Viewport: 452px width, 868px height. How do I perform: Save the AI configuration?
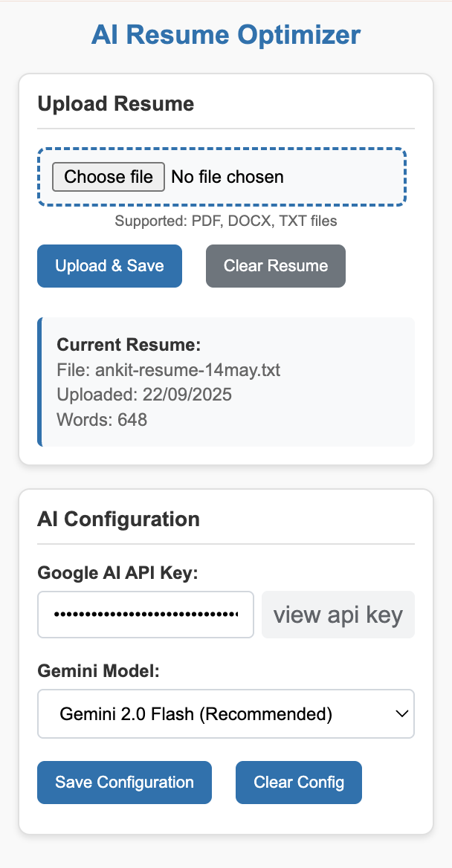pyautogui.click(x=124, y=783)
